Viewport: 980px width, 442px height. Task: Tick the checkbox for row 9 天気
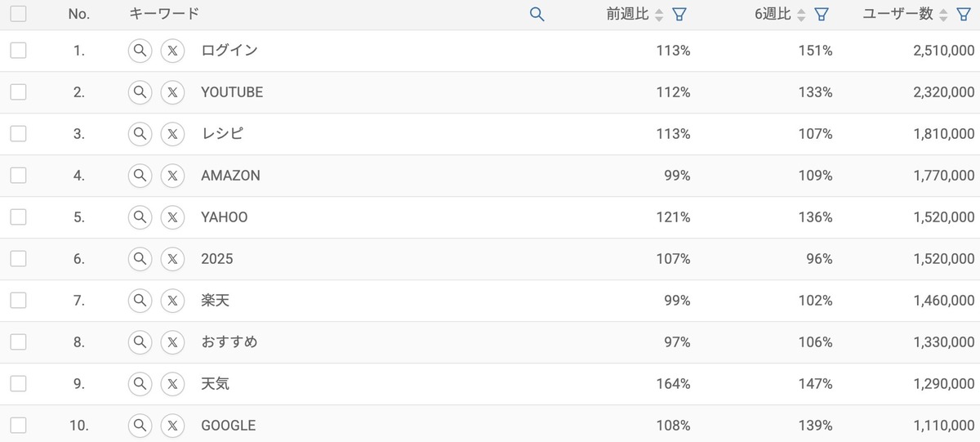point(18,384)
